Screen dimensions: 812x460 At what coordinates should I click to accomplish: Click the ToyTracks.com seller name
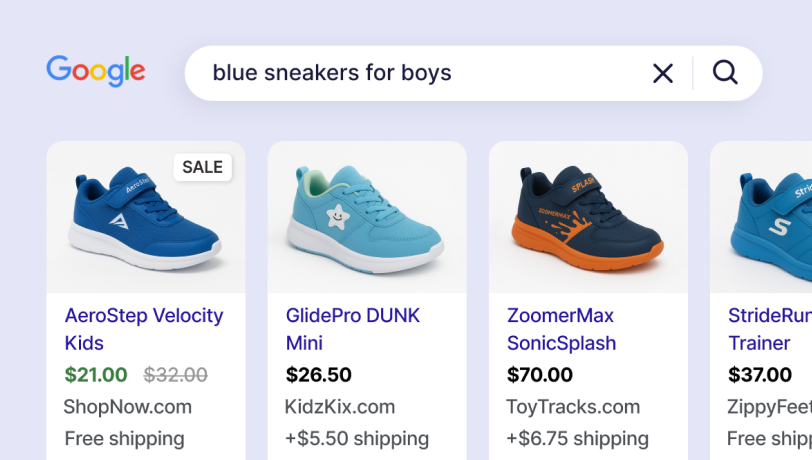pos(573,407)
